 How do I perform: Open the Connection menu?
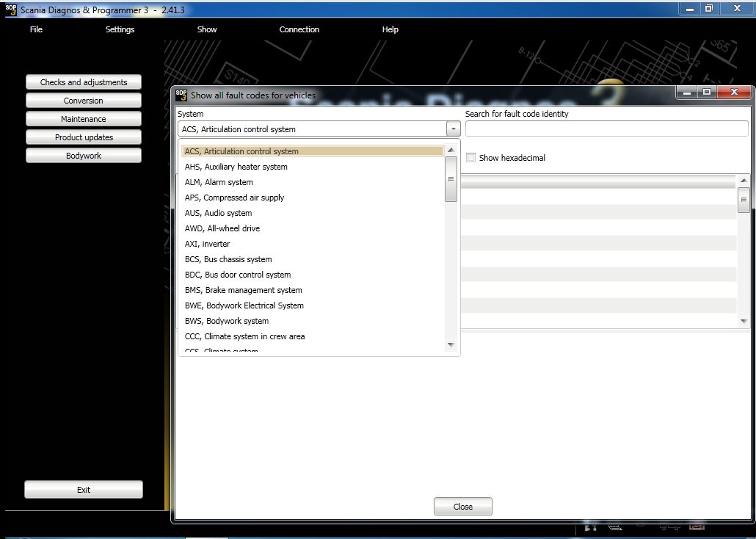pos(299,29)
